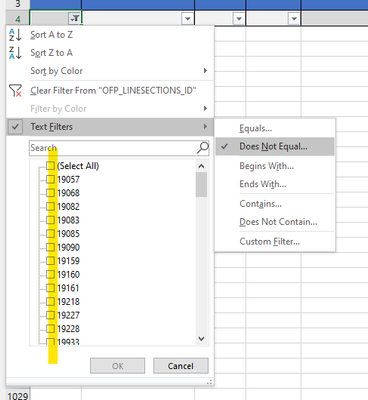Expand the Text Filters submenu arrow

pos(205,127)
